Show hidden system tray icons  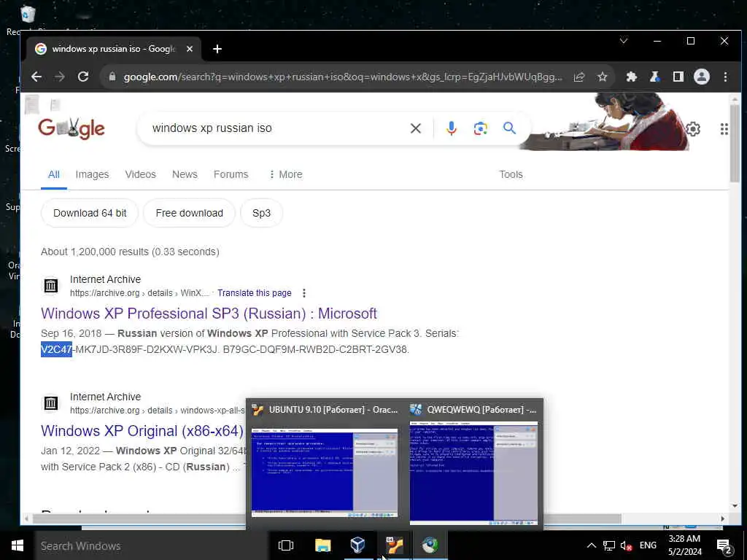click(x=591, y=545)
